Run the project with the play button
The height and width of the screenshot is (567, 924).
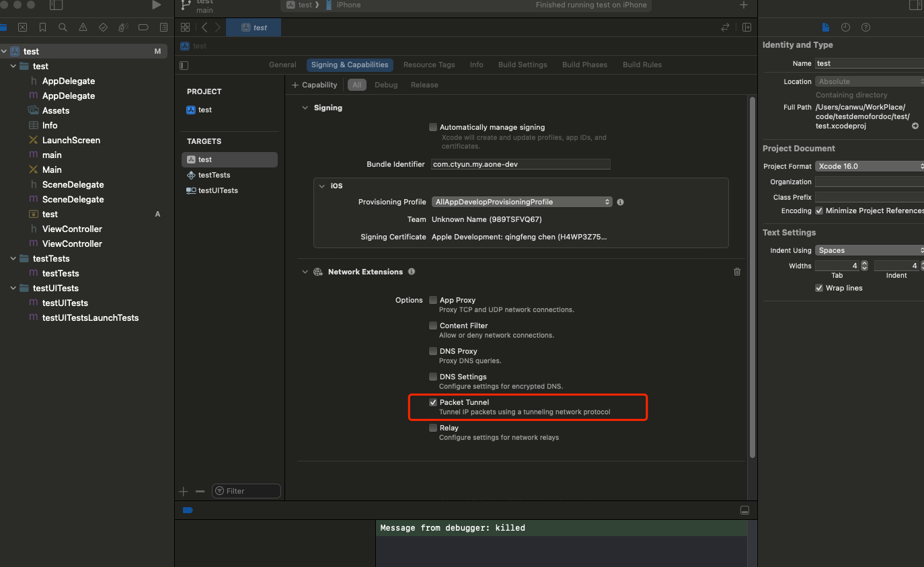point(156,5)
